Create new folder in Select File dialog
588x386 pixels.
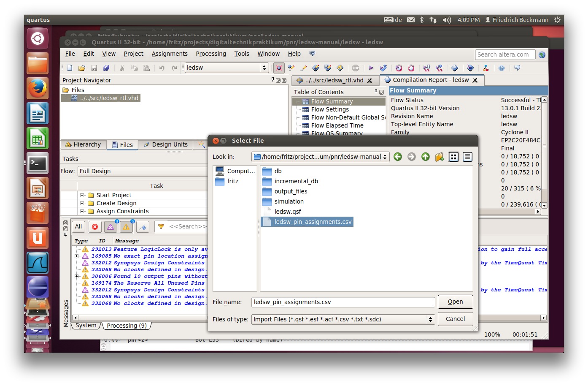[439, 157]
